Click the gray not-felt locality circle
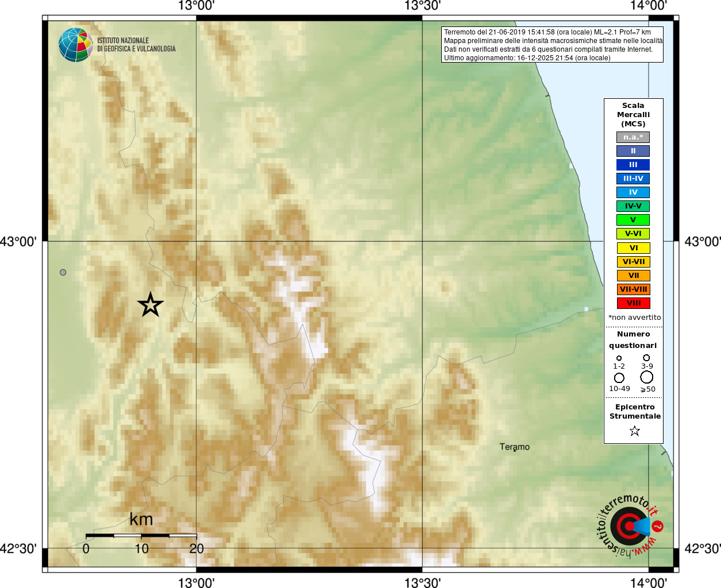 point(63,272)
